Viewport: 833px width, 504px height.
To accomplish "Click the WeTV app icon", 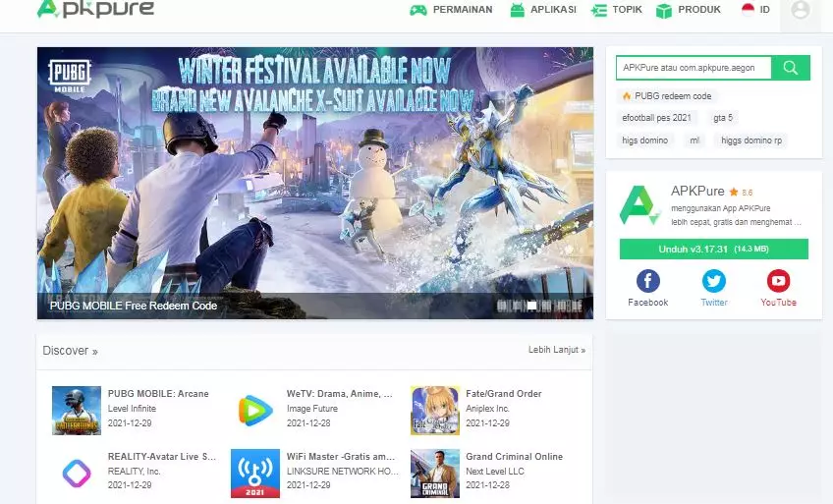I will tap(255, 410).
